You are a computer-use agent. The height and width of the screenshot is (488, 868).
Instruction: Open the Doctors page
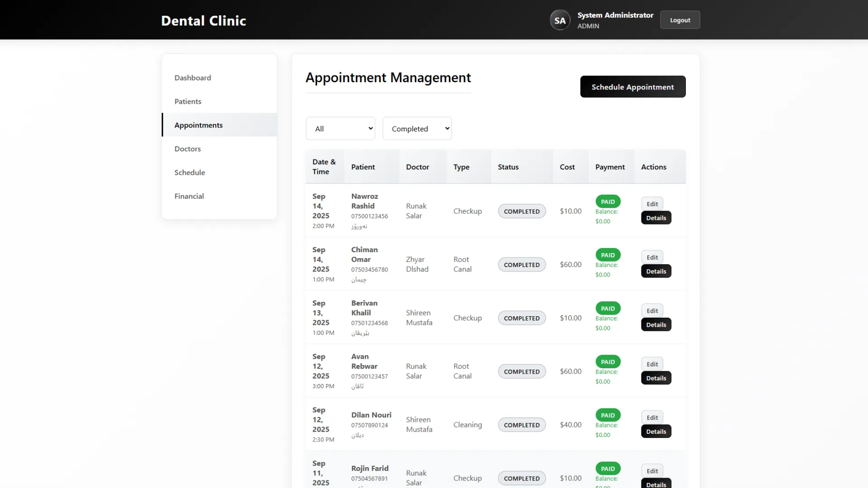click(x=219, y=149)
